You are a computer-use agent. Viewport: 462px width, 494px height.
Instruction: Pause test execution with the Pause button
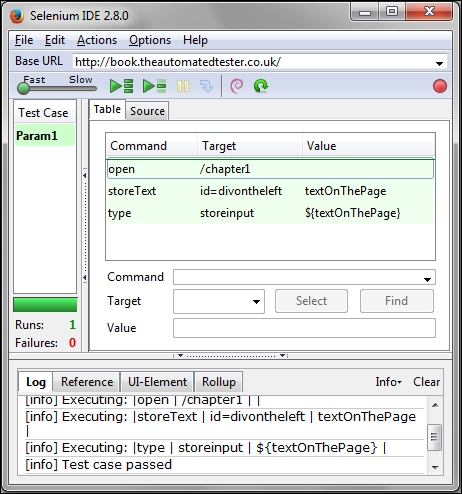(183, 86)
